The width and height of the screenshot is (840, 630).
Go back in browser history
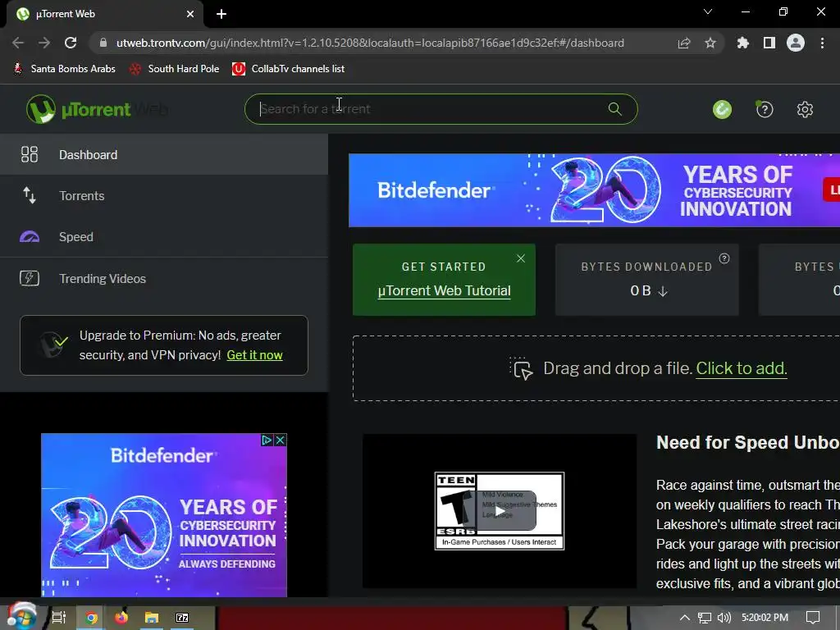point(18,43)
